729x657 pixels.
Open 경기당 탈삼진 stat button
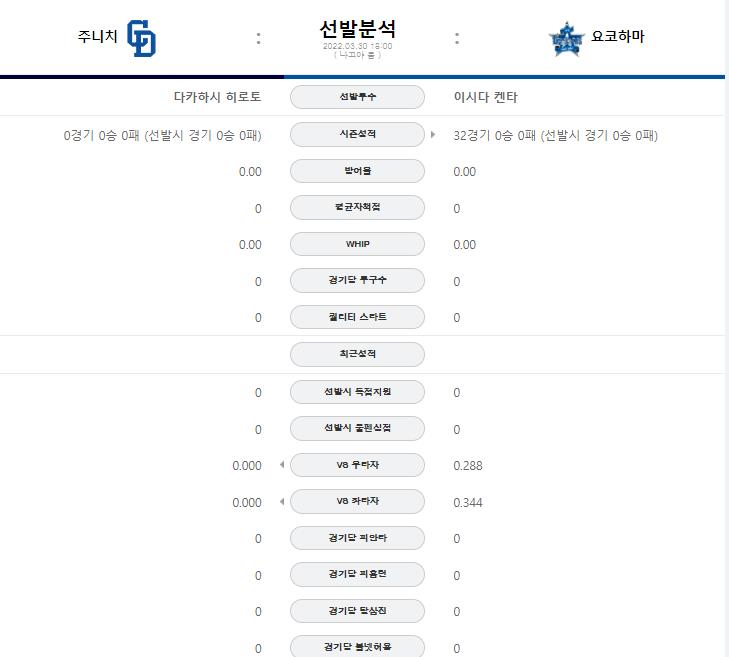(357, 611)
